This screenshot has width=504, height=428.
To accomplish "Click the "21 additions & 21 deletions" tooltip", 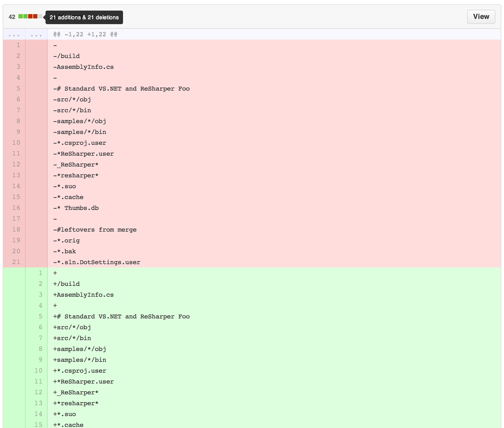I will click(x=84, y=17).
